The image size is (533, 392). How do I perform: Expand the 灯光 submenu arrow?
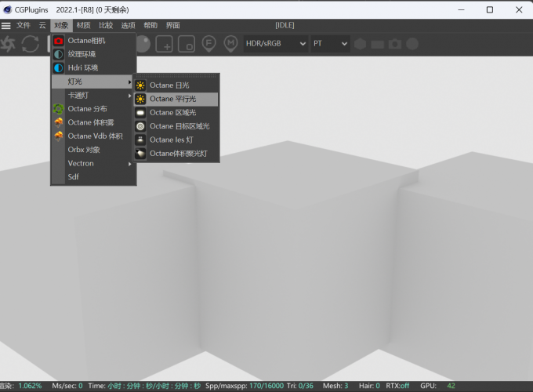[129, 82]
